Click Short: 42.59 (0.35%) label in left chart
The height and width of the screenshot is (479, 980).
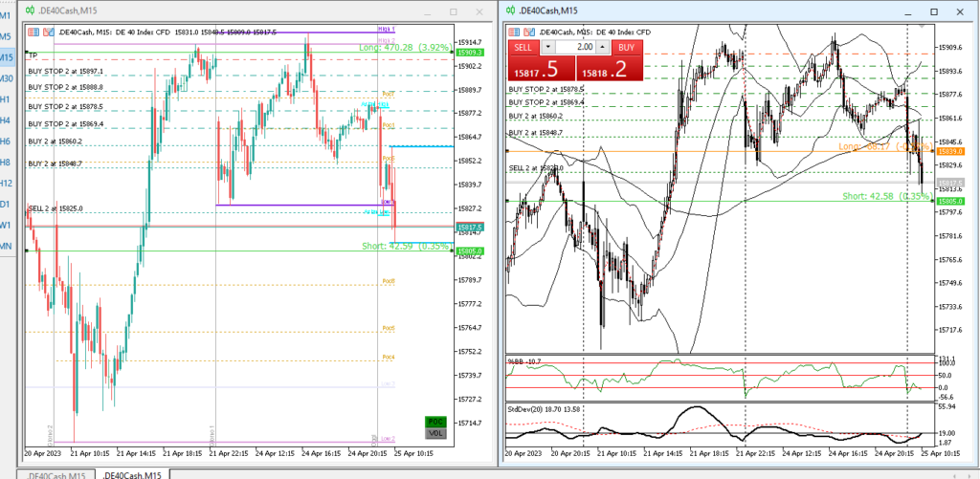[x=406, y=246]
